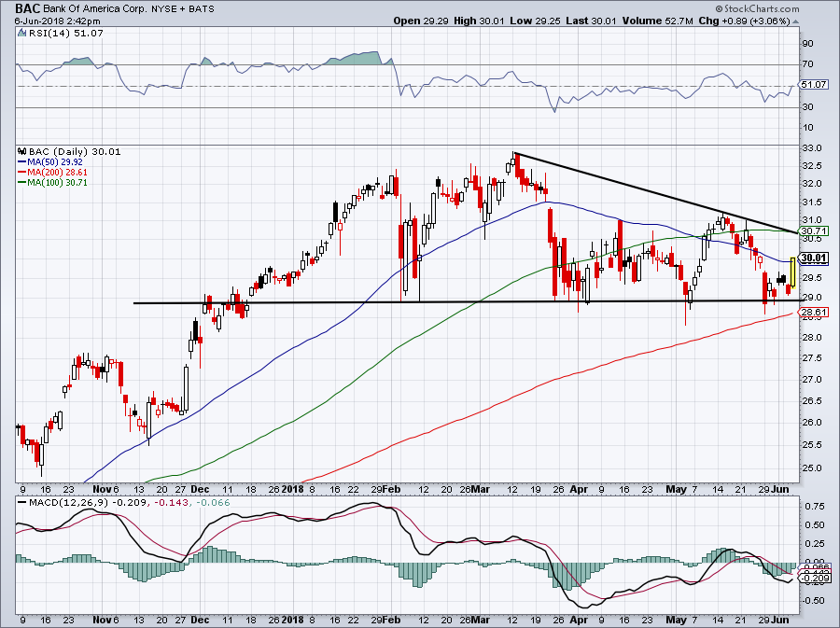Click the green 30.71 price tag on right axis

[813, 231]
